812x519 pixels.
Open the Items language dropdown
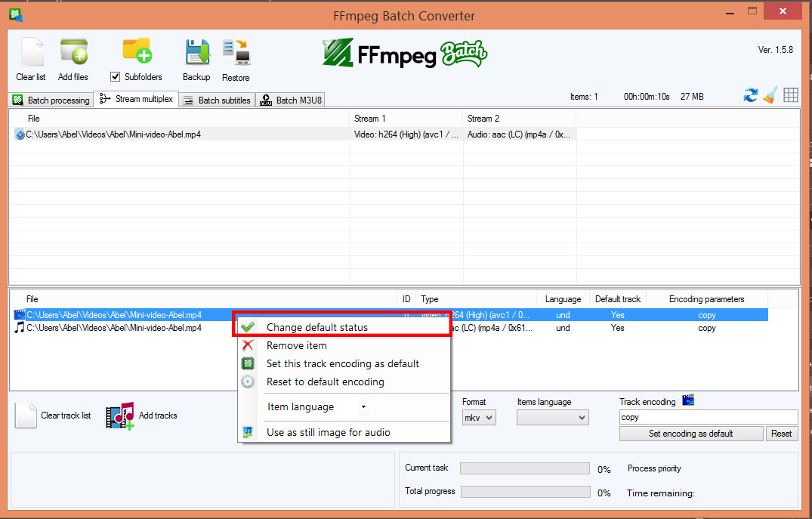click(553, 418)
